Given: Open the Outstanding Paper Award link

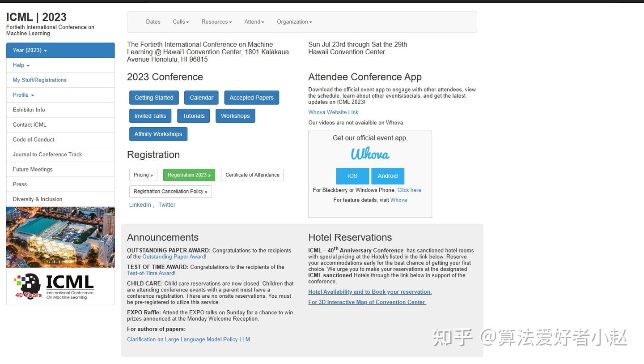Looking at the screenshot, I should coord(174,257).
